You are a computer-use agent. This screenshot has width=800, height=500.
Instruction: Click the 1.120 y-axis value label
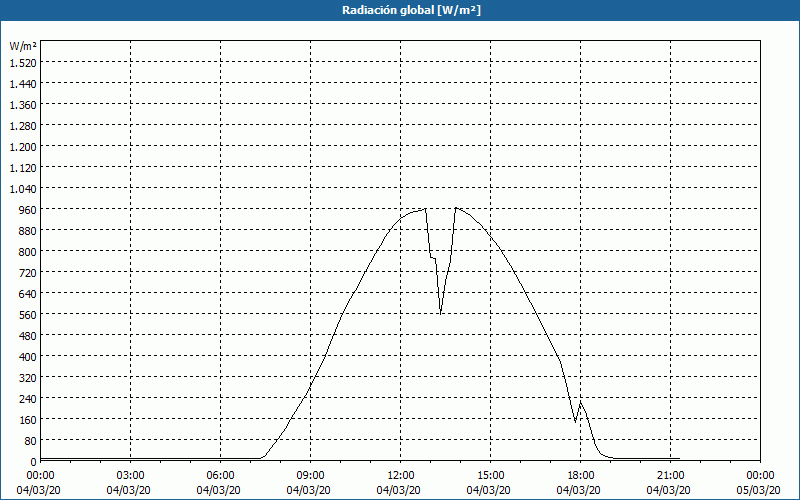pyautogui.click(x=23, y=168)
